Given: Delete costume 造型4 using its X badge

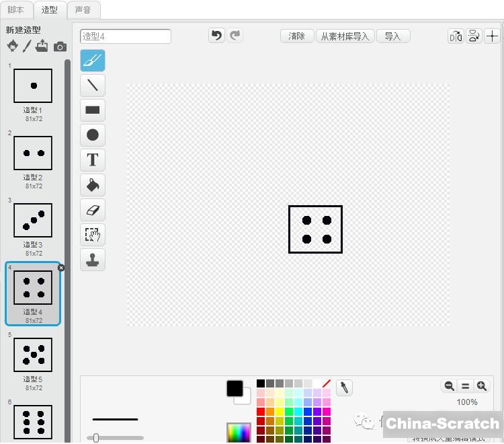Looking at the screenshot, I should click(x=61, y=268).
